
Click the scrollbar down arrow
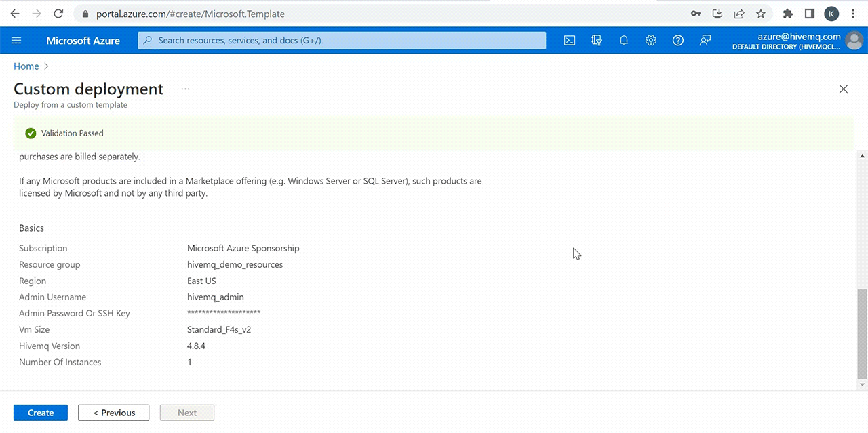click(862, 385)
